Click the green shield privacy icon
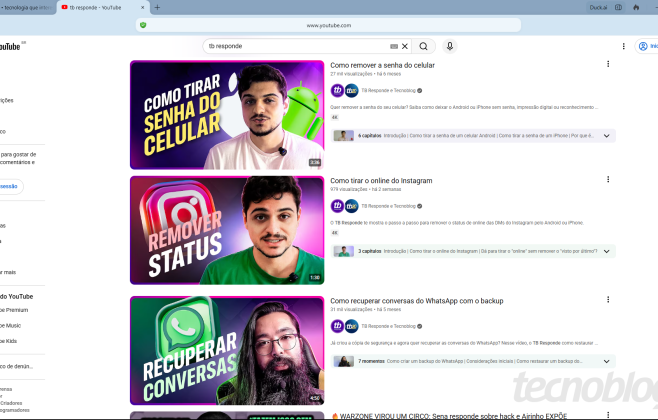 (x=143, y=25)
